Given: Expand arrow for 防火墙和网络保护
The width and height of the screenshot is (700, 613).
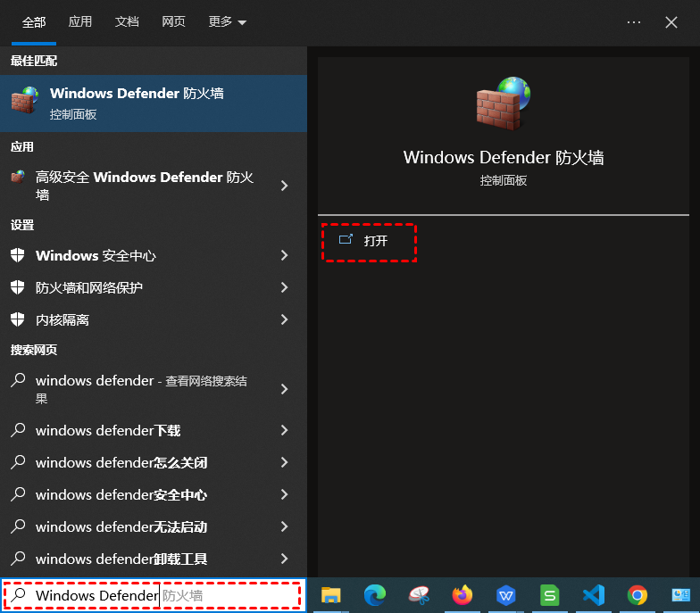Looking at the screenshot, I should pyautogui.click(x=284, y=287).
